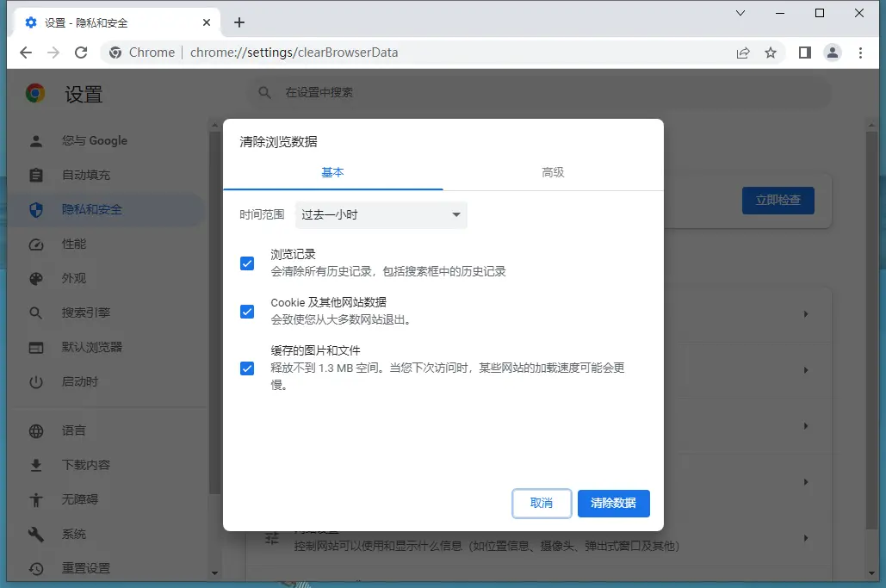Click the 系统 wrench sidebar icon
Screen dimensions: 886x588
pyautogui.click(x=35, y=534)
